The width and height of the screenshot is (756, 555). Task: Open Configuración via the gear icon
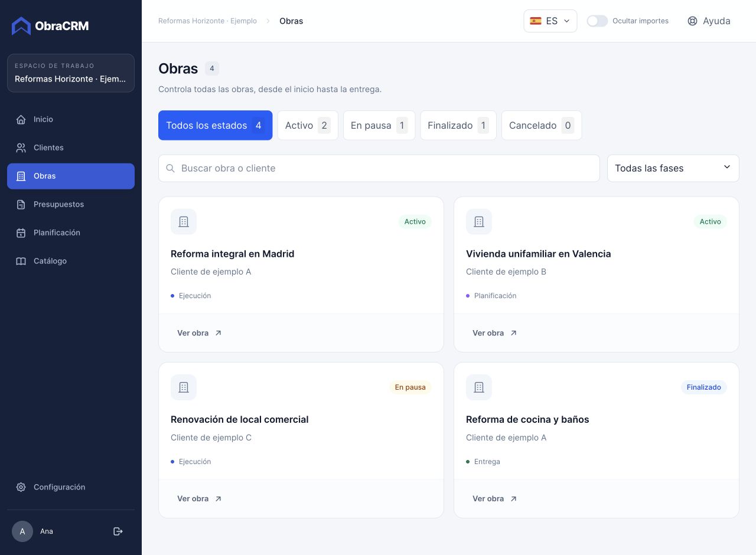point(21,487)
